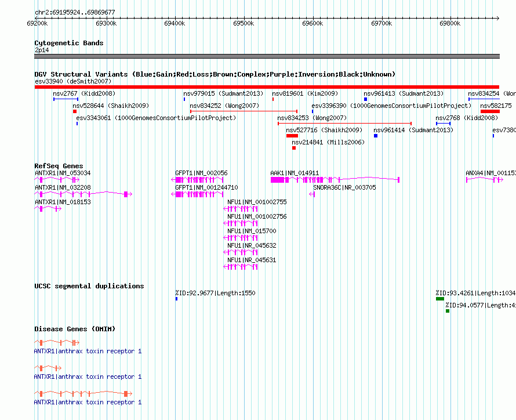Viewport: 516px width, 420px height.
Task: Click the nsv582175 variant label
Action: coord(496,106)
